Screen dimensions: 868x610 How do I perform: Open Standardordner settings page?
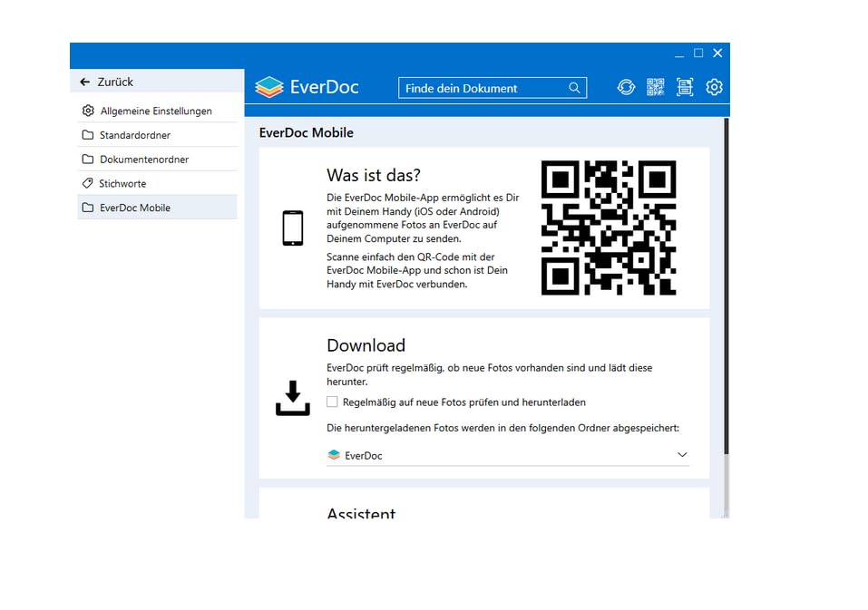click(157, 135)
